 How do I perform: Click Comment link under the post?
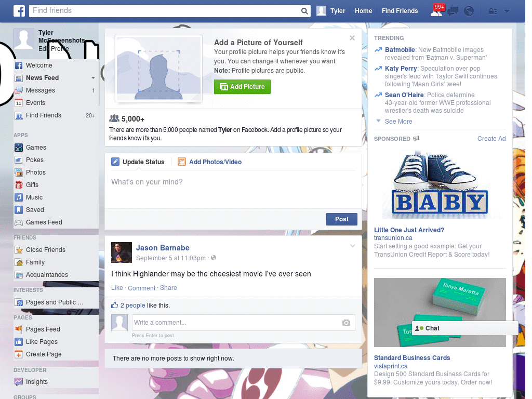(141, 288)
